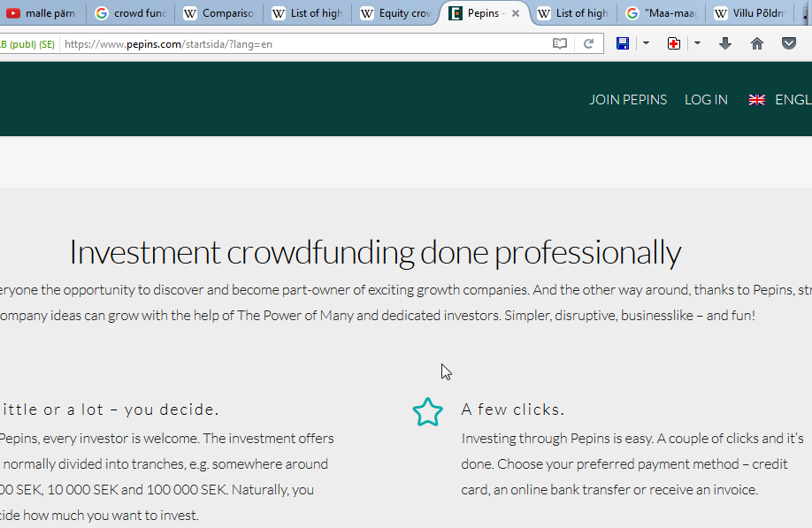Go to the browser home icon
The image size is (812, 528).
coord(757,43)
